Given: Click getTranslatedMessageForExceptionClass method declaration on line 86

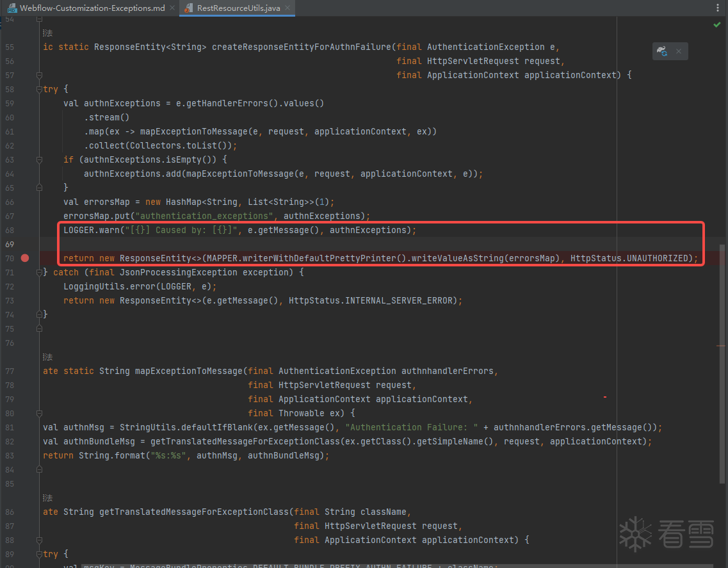Looking at the screenshot, I should 194,512.
